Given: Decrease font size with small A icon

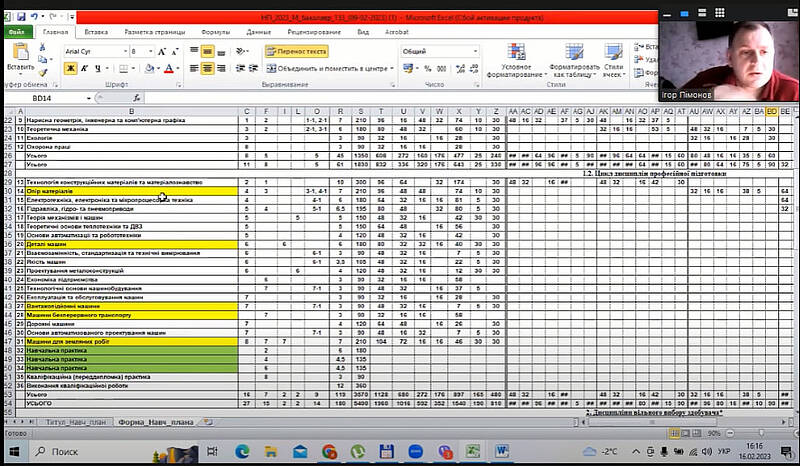Looking at the screenshot, I should (x=174, y=52).
